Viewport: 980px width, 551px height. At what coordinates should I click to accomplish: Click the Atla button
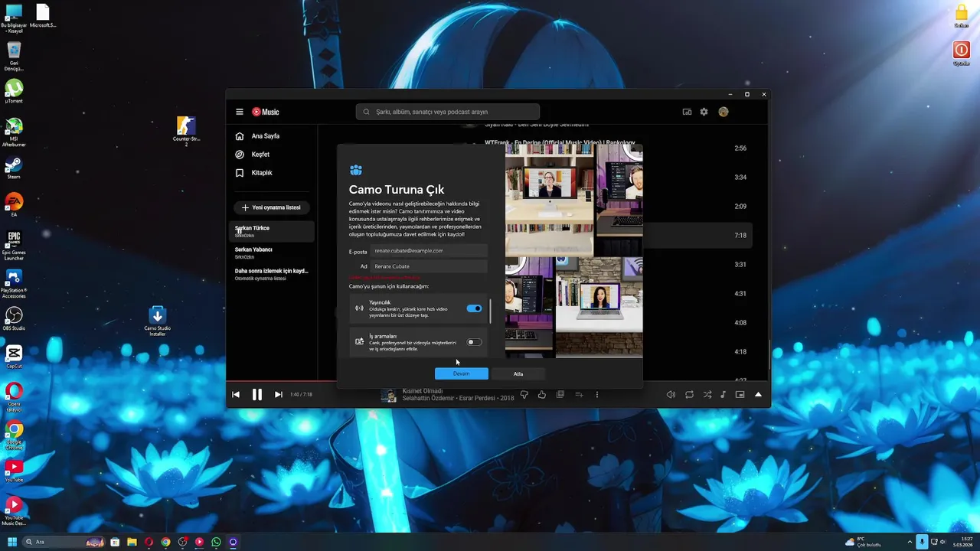(x=518, y=373)
